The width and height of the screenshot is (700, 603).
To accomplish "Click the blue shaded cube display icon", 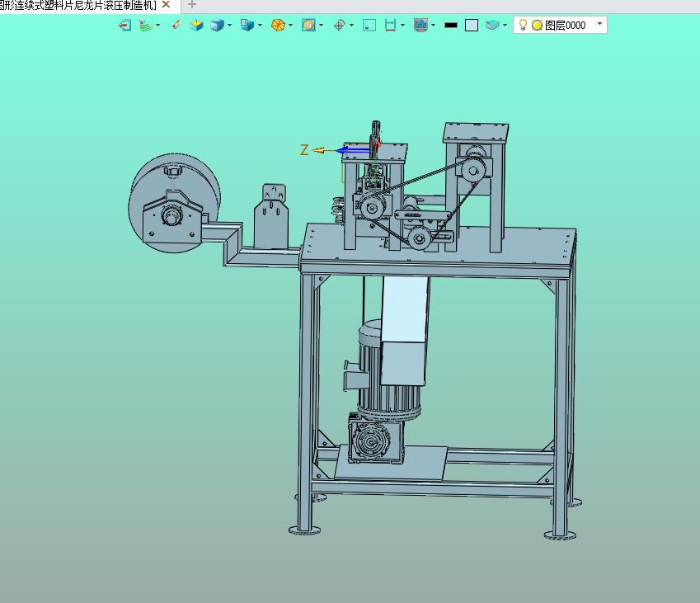I will (x=217, y=25).
